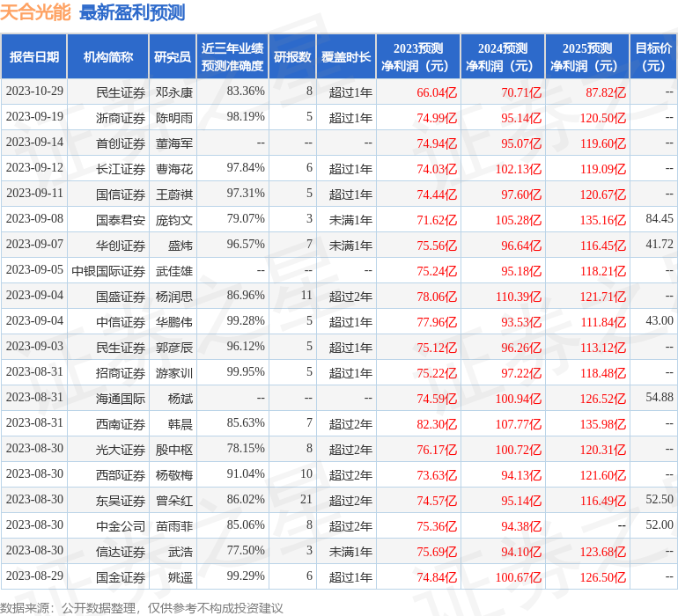Click target price 41.72

[660, 245]
